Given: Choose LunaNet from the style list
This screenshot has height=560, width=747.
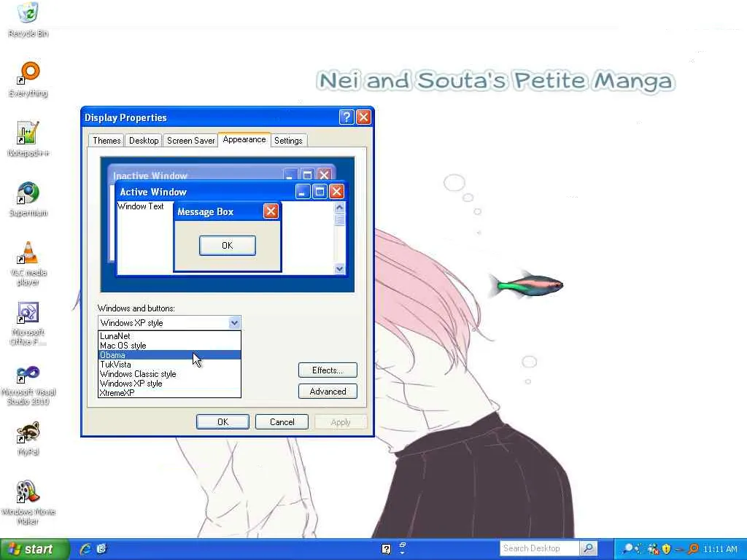Looking at the screenshot, I should coord(169,335).
